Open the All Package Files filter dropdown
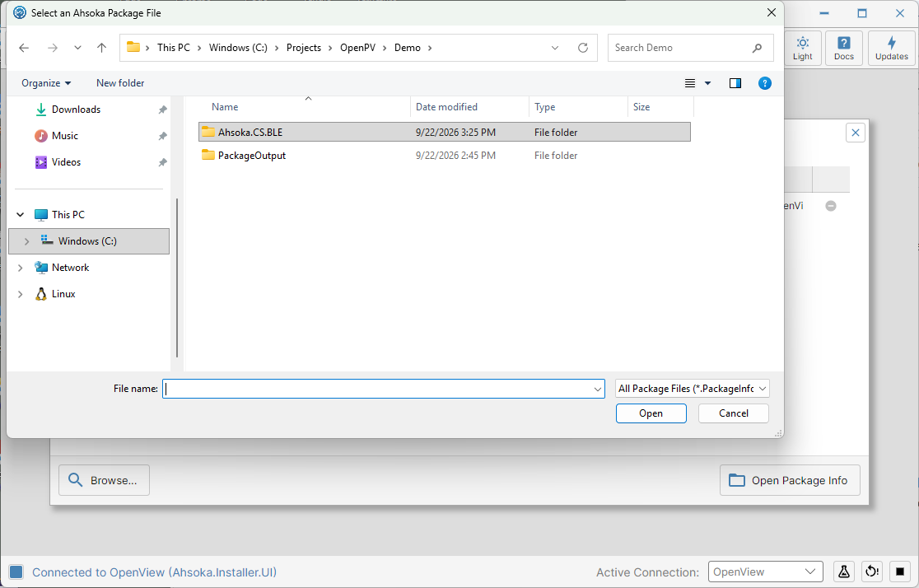Viewport: 919px width, 588px height. pos(693,389)
